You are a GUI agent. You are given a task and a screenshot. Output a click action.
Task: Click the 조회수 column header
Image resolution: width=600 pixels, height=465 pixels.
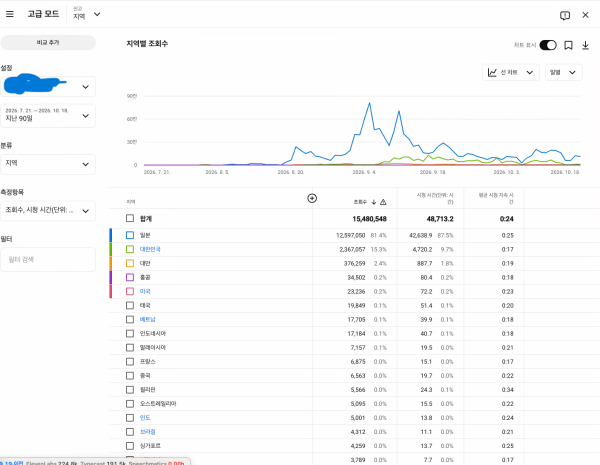[x=360, y=202]
